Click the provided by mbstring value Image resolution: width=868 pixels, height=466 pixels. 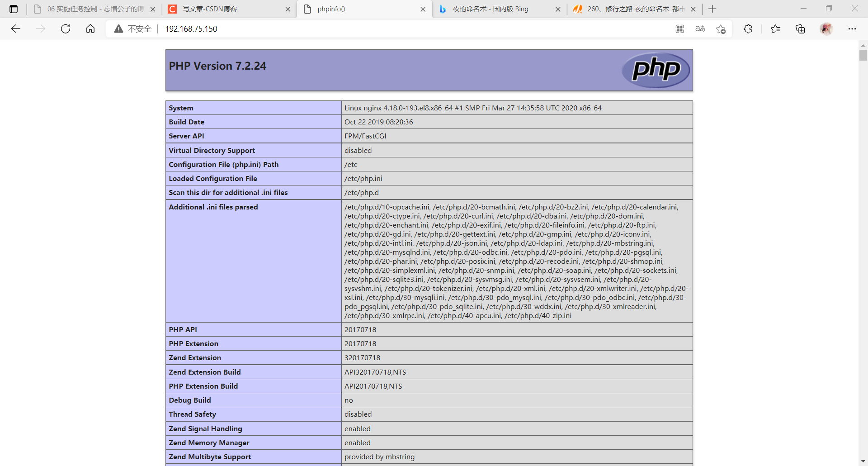pyautogui.click(x=379, y=456)
